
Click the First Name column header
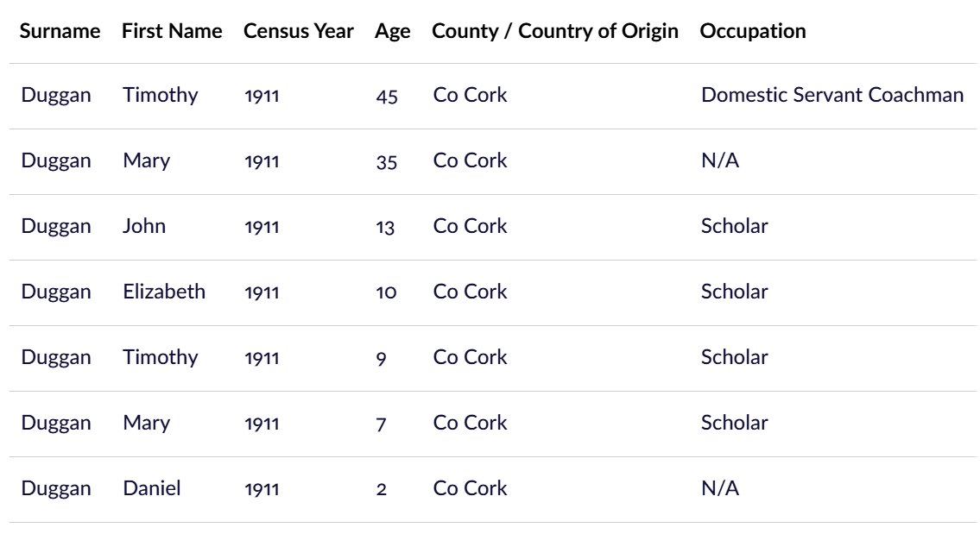[x=172, y=30]
